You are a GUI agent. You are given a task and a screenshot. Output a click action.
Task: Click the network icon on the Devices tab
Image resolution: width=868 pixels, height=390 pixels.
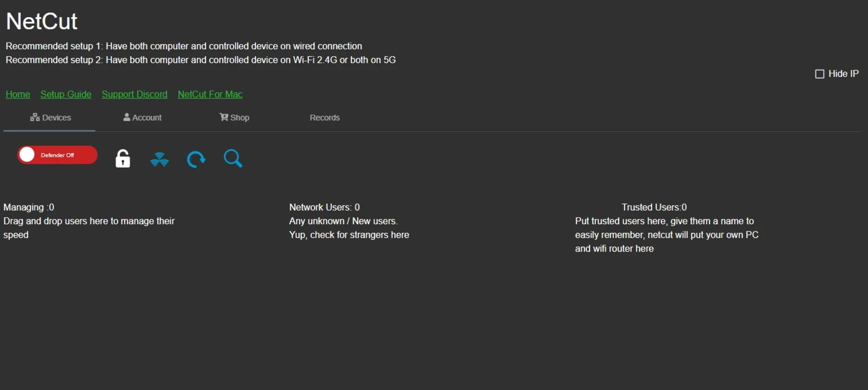35,117
